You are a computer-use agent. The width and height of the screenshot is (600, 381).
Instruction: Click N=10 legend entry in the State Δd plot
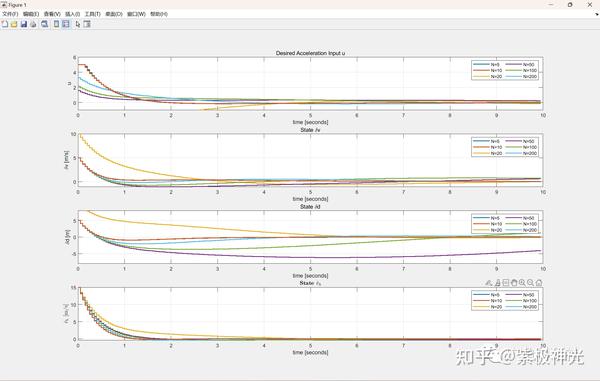(488, 224)
